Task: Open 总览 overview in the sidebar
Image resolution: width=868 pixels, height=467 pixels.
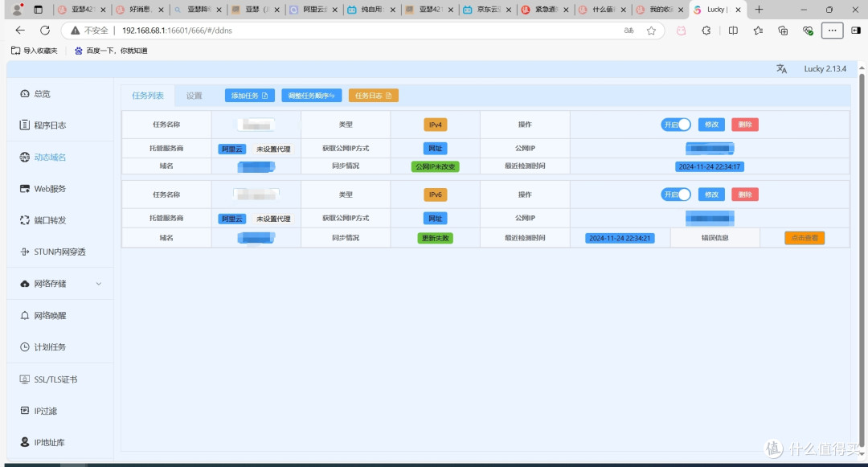Action: pyautogui.click(x=42, y=93)
